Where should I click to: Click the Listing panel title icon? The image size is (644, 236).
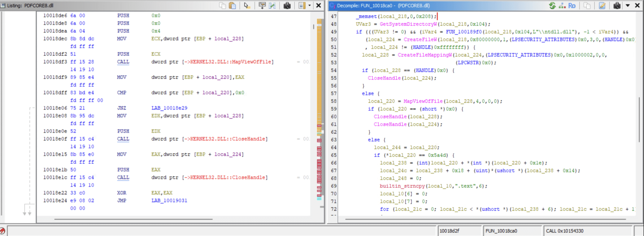(3, 6)
